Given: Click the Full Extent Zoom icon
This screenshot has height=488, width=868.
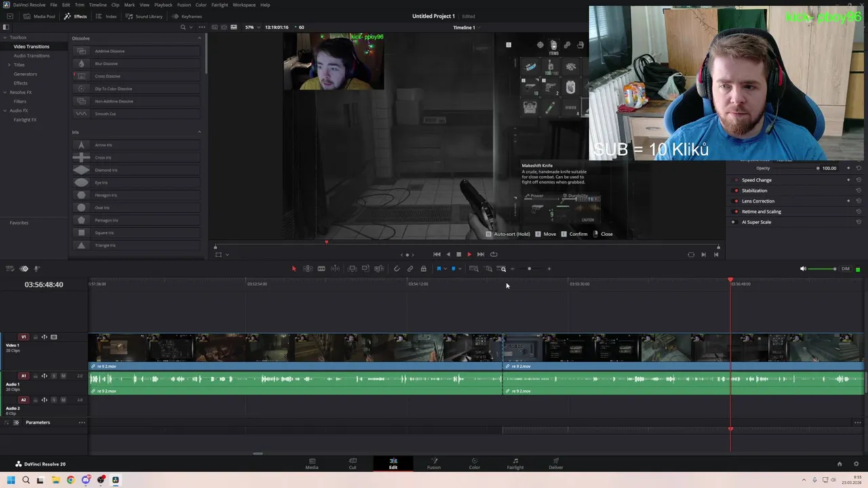Looking at the screenshot, I should (474, 268).
